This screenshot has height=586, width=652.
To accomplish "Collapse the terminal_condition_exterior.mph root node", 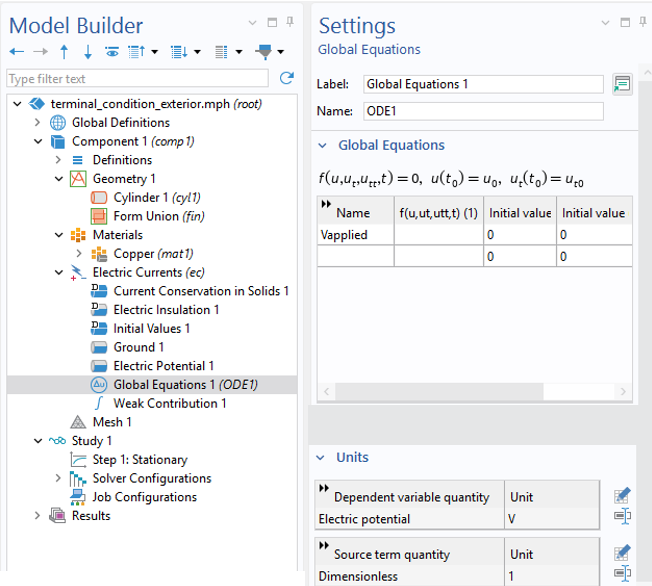I will pyautogui.click(x=17, y=104).
